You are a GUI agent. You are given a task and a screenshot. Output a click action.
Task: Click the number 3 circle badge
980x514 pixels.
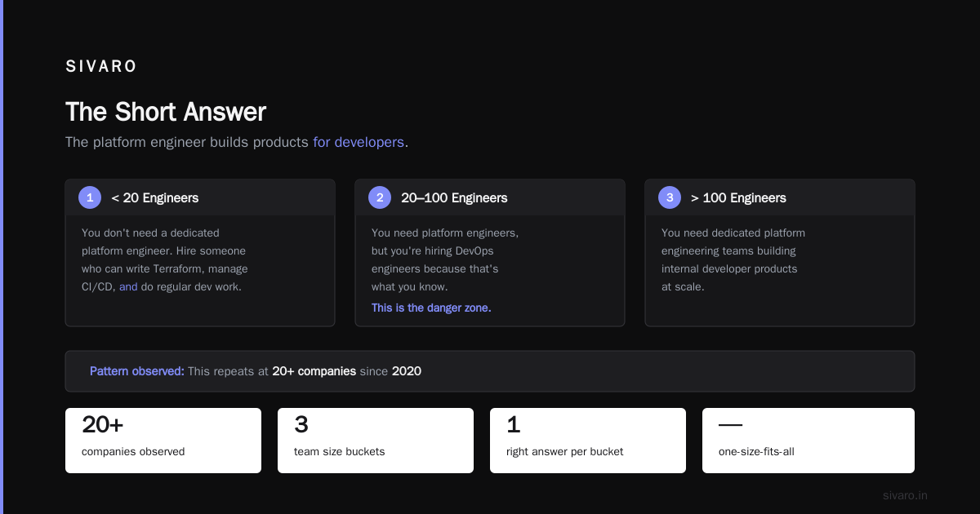pyautogui.click(x=670, y=197)
